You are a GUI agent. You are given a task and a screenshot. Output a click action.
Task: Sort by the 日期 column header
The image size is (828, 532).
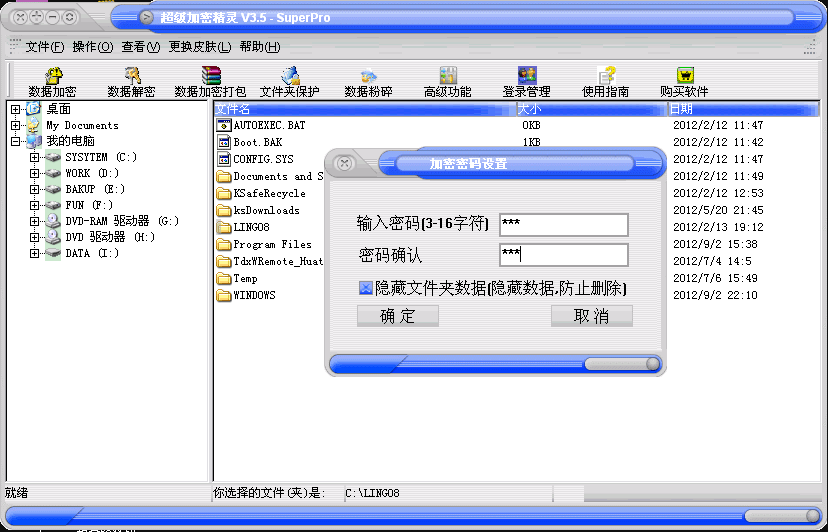tap(744, 109)
